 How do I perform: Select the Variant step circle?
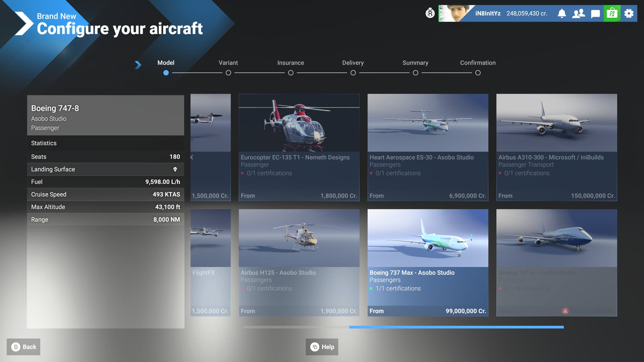228,73
